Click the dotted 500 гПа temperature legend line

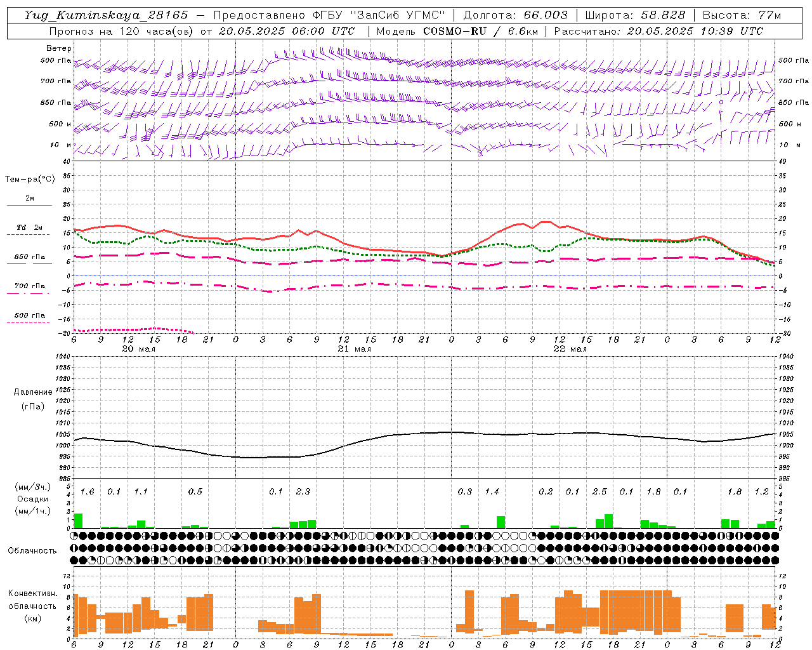pos(29,322)
